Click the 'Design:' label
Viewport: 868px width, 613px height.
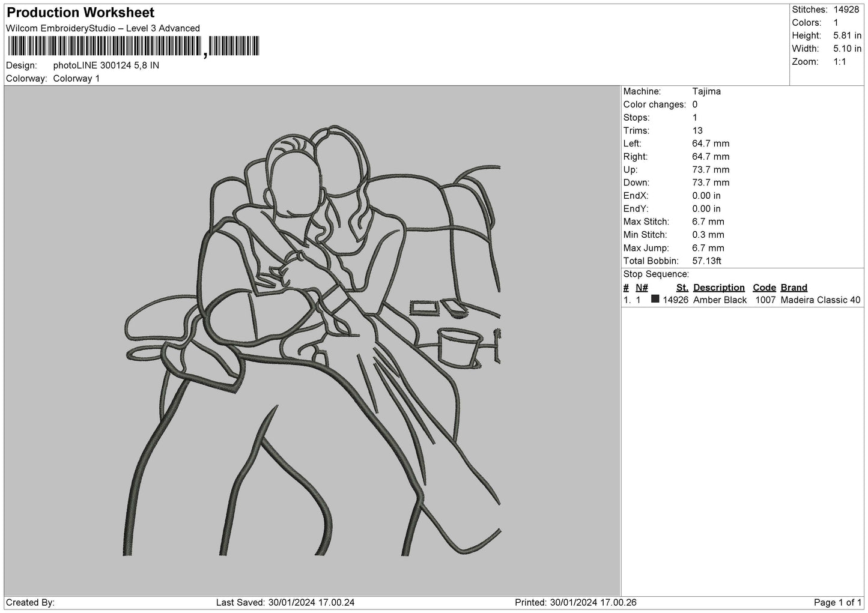pos(22,65)
